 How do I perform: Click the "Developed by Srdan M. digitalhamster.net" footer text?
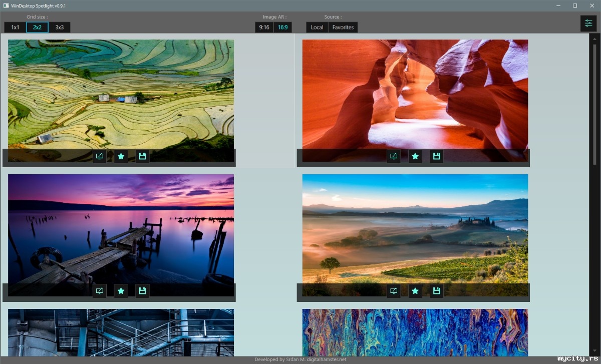tap(300, 359)
